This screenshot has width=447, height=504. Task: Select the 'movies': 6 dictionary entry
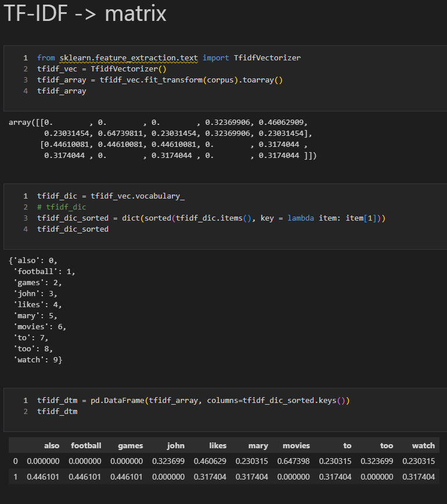click(x=39, y=326)
